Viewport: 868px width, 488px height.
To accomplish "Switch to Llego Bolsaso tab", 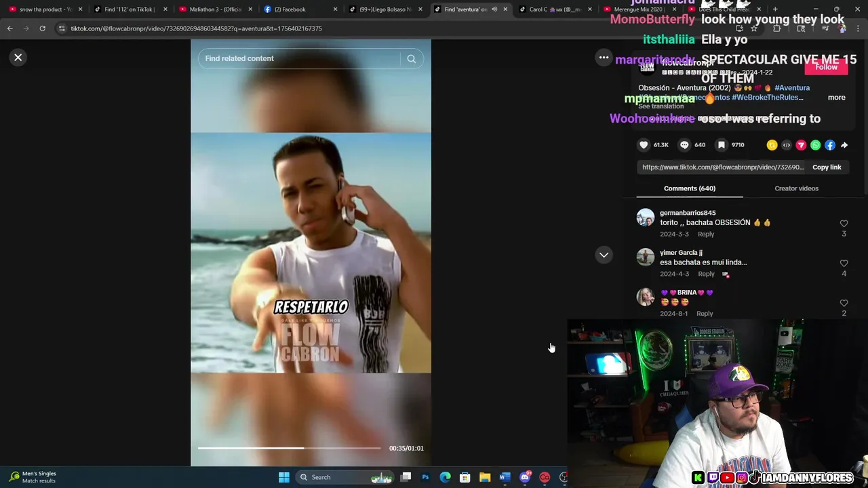I will tap(386, 9).
